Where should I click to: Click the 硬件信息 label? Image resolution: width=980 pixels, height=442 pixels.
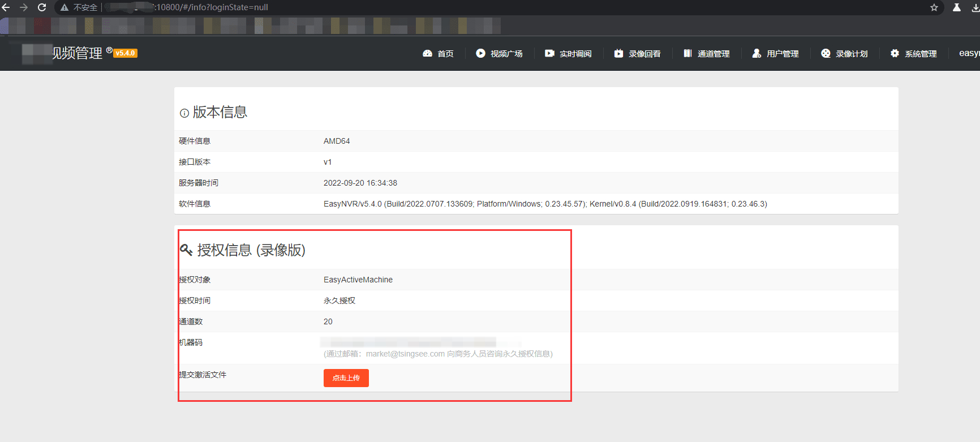coord(195,141)
